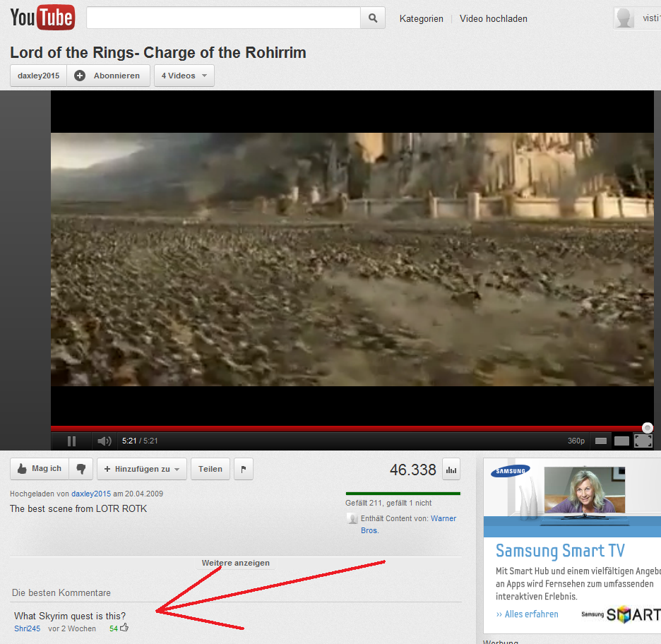Screen dimensions: 661x644
Task: Click the Teilen share button
Action: [210, 469]
